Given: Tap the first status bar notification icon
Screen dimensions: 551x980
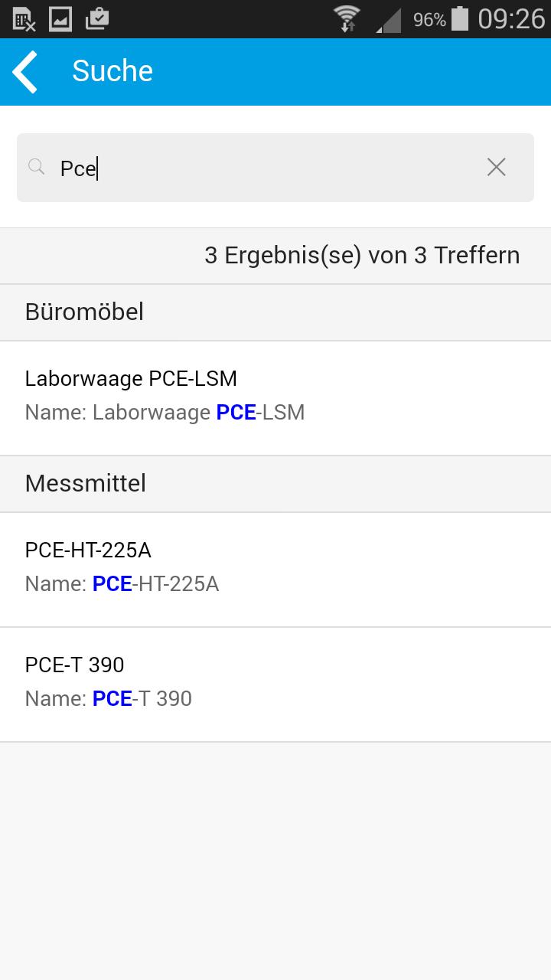Looking at the screenshot, I should pyautogui.click(x=24, y=19).
